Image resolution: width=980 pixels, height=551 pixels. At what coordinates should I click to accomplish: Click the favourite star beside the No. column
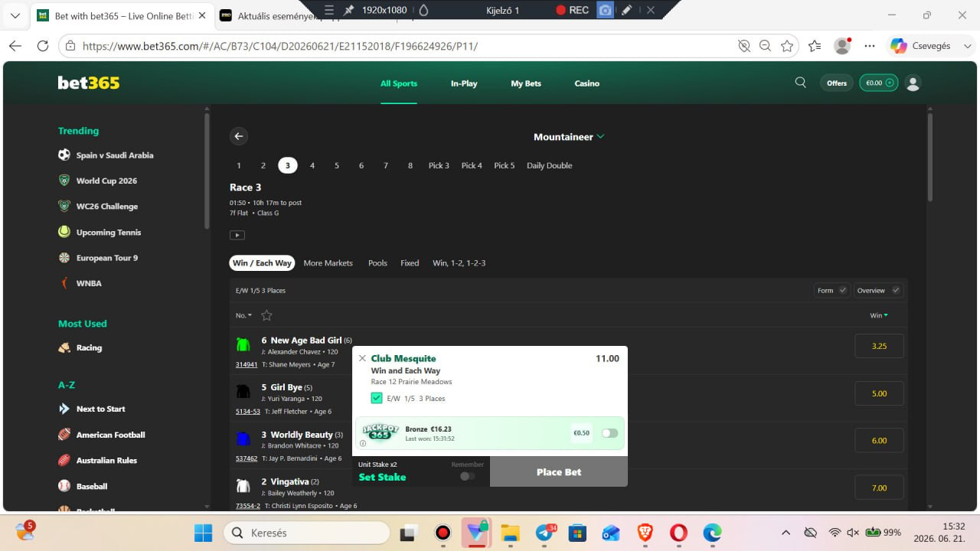point(266,315)
